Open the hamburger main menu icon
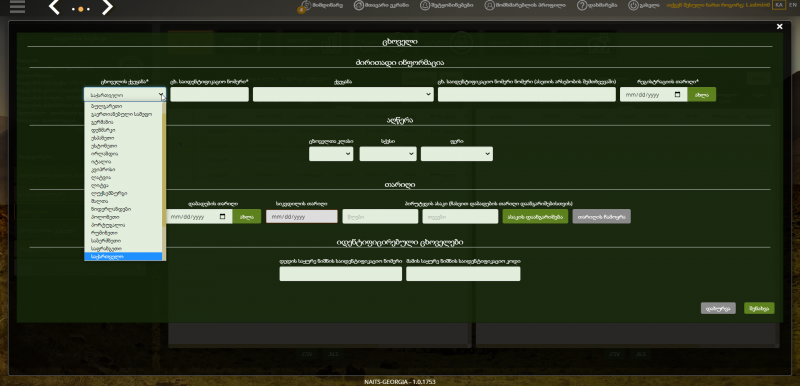Viewport: 800px width, 386px height. click(x=17, y=7)
